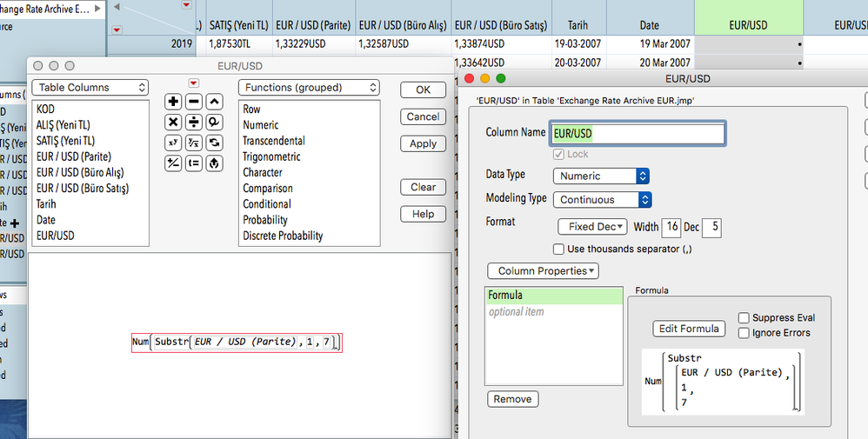Image resolution: width=868 pixels, height=439 pixels.
Task: Click the plus (add) keypad button
Action: [173, 102]
